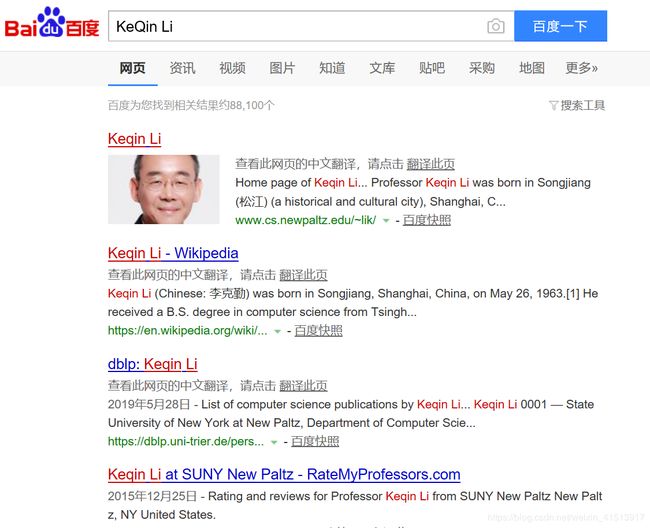This screenshot has height=528, width=650.
Task: Open the first Keqin Li result title
Action: coord(134,139)
